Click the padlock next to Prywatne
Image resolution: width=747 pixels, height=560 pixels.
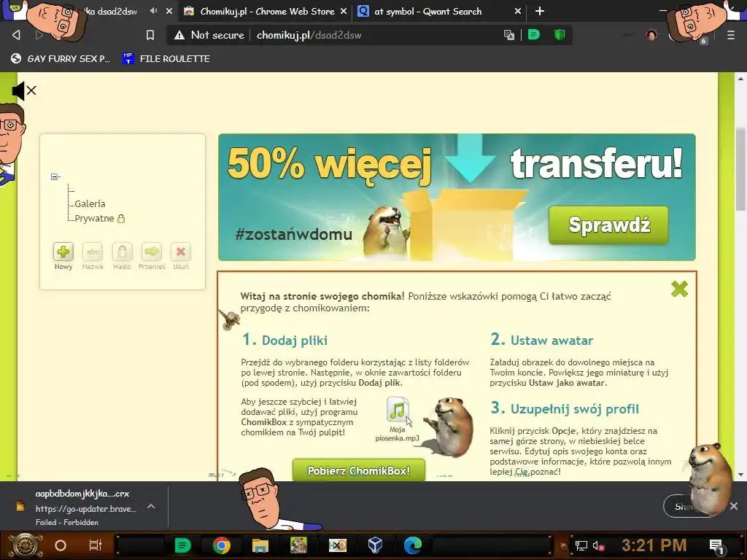(121, 219)
